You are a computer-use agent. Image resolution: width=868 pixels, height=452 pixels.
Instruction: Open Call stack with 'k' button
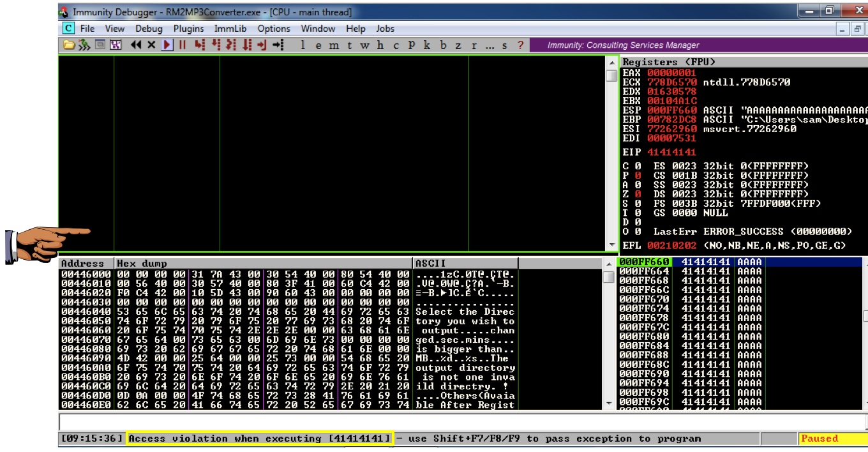coord(427,45)
